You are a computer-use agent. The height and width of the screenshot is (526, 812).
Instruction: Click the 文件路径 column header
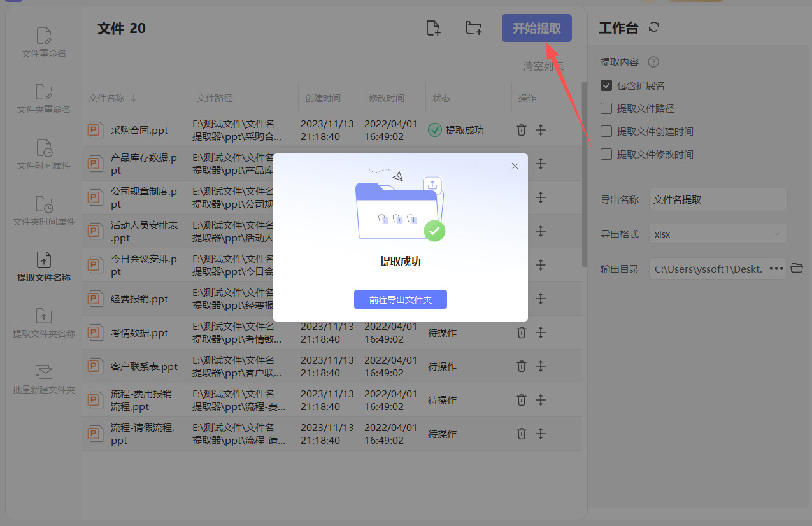(x=215, y=98)
